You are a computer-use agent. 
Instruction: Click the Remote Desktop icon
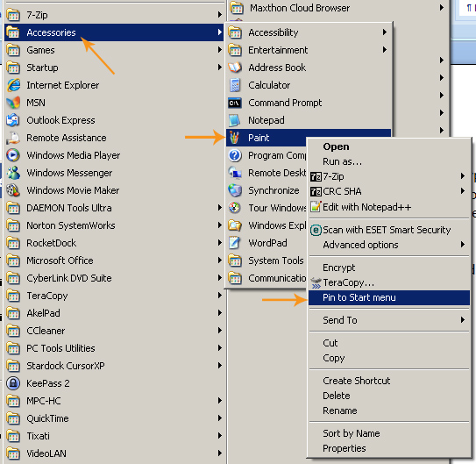pyautogui.click(x=235, y=173)
